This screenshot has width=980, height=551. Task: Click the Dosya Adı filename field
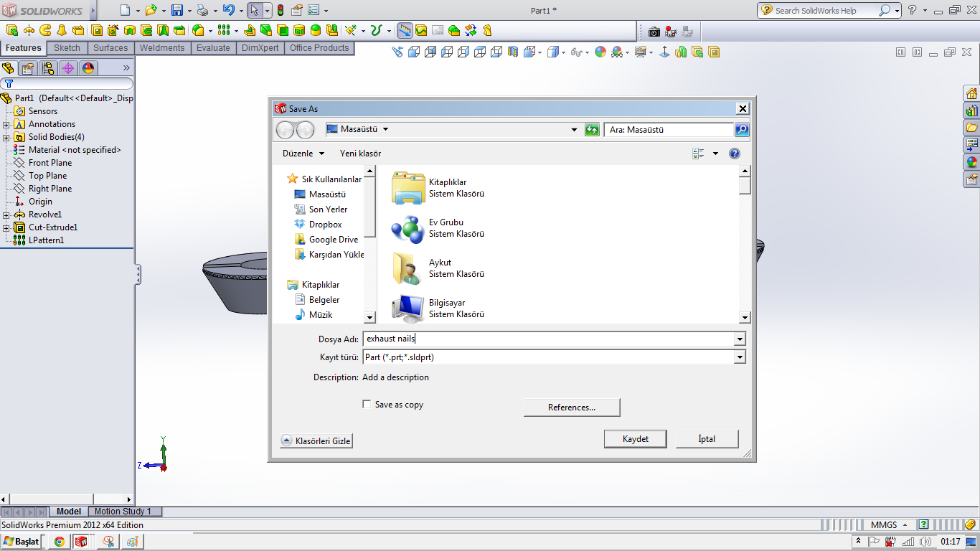554,339
